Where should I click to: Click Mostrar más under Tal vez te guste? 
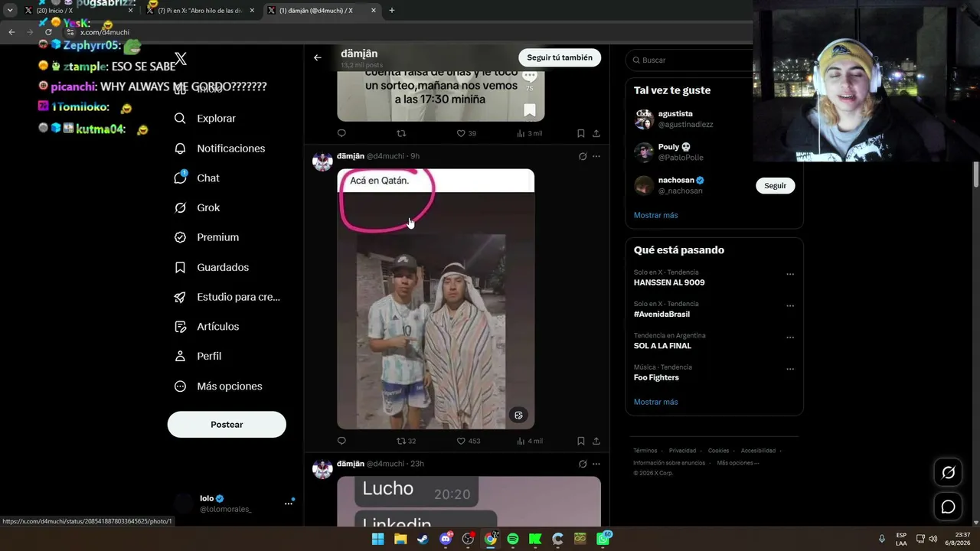tap(655, 215)
